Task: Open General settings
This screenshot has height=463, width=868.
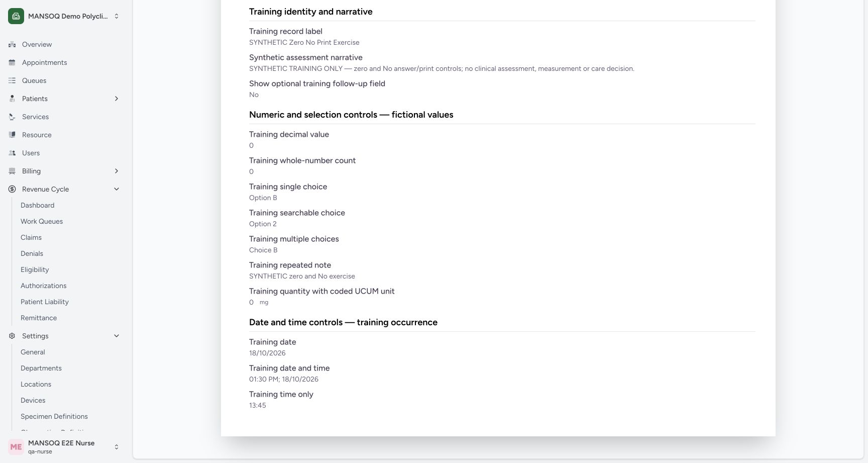Action: tap(33, 352)
